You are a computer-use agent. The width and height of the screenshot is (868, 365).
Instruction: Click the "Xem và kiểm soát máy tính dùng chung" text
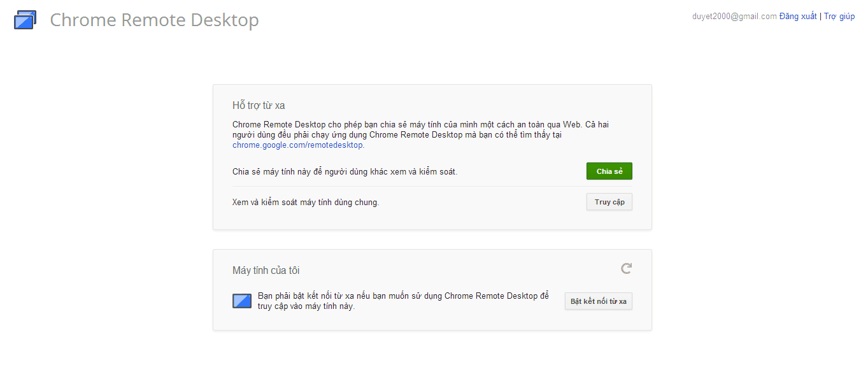[x=305, y=203]
